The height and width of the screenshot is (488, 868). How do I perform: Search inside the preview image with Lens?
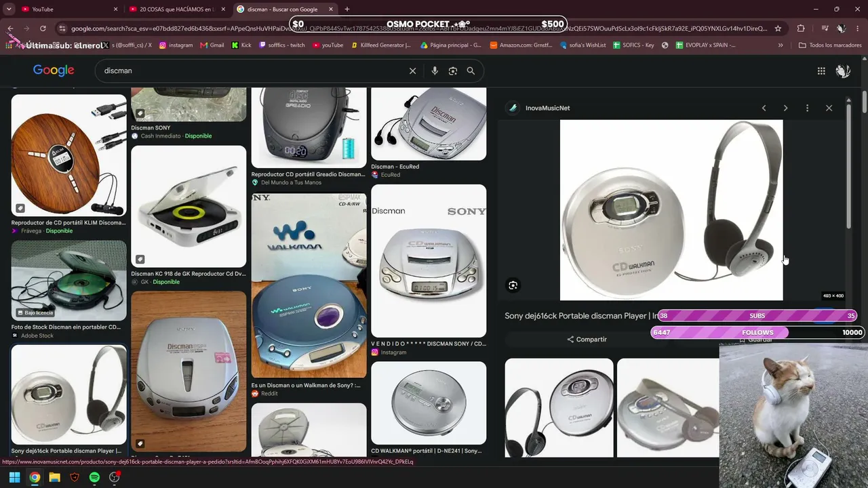pos(513,286)
